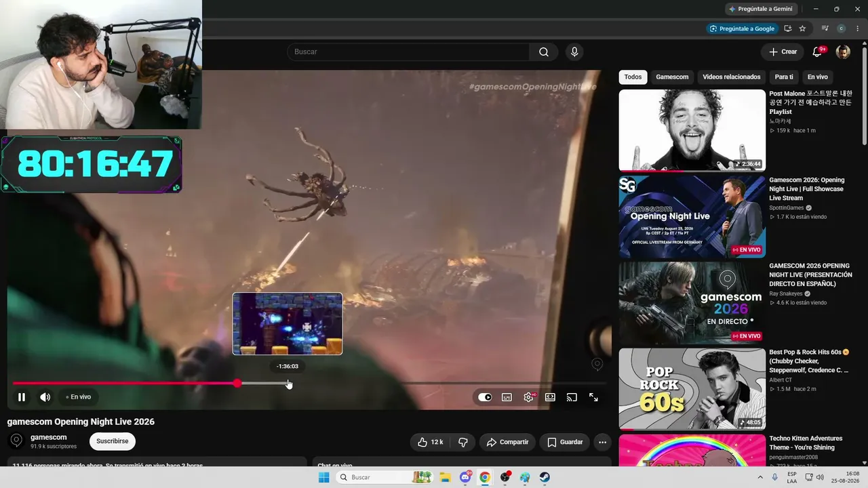
Task: Enter fullscreen video mode
Action: [593, 397]
